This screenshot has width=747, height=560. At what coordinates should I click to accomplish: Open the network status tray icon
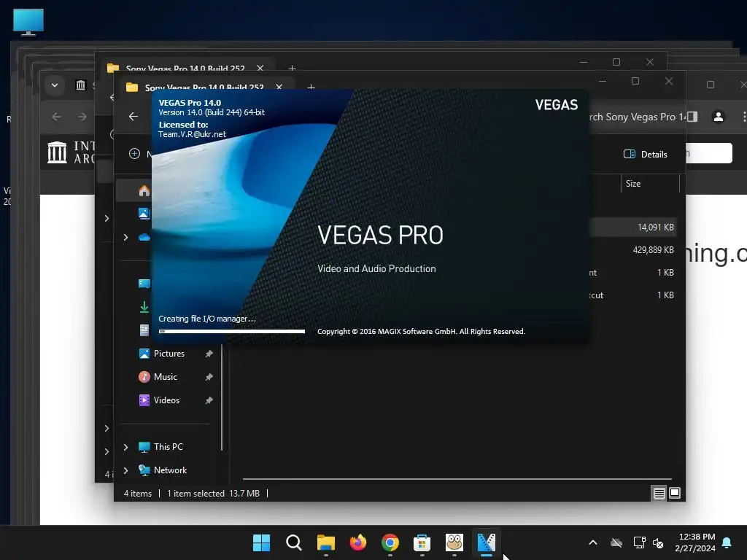tap(639, 542)
